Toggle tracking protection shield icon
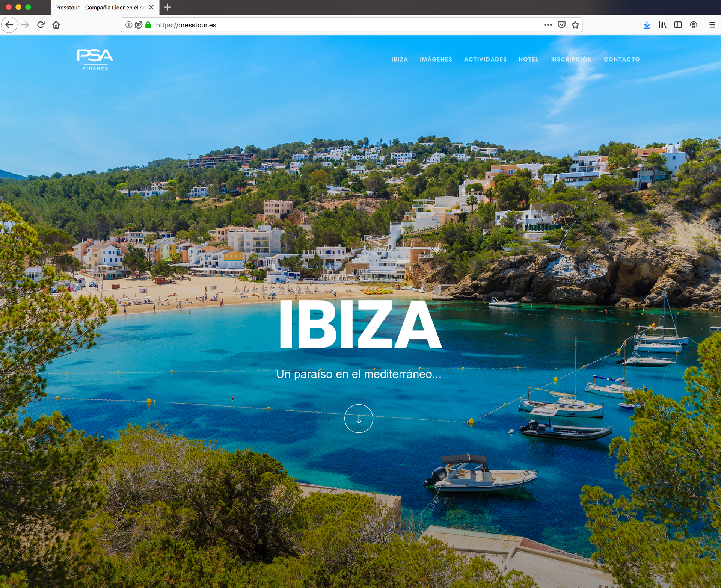Image resolution: width=721 pixels, height=588 pixels. point(139,25)
